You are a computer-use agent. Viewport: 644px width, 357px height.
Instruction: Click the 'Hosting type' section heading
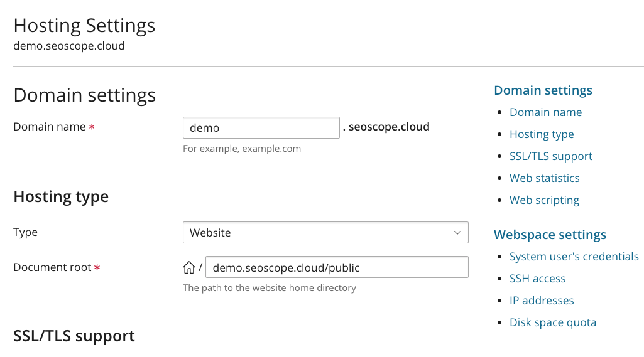pos(61,197)
